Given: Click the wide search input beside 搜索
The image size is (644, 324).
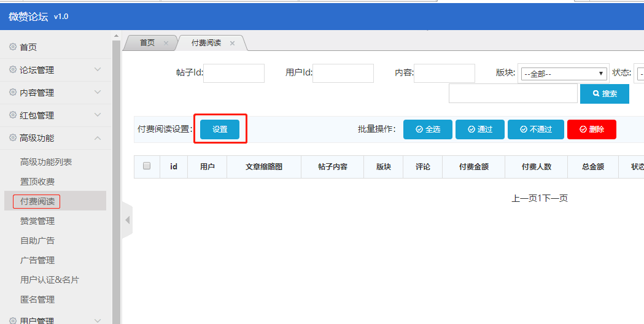Looking at the screenshot, I should click(x=513, y=93).
